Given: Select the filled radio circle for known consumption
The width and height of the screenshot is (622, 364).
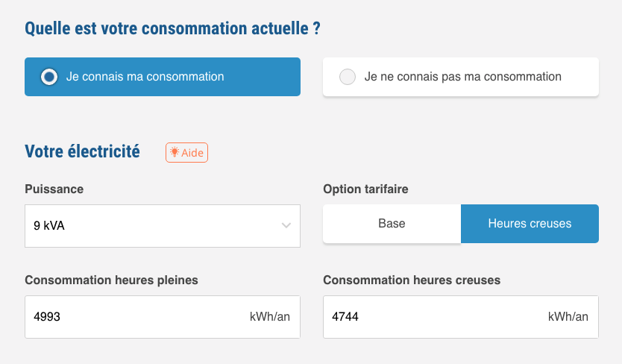Looking at the screenshot, I should click(x=49, y=77).
